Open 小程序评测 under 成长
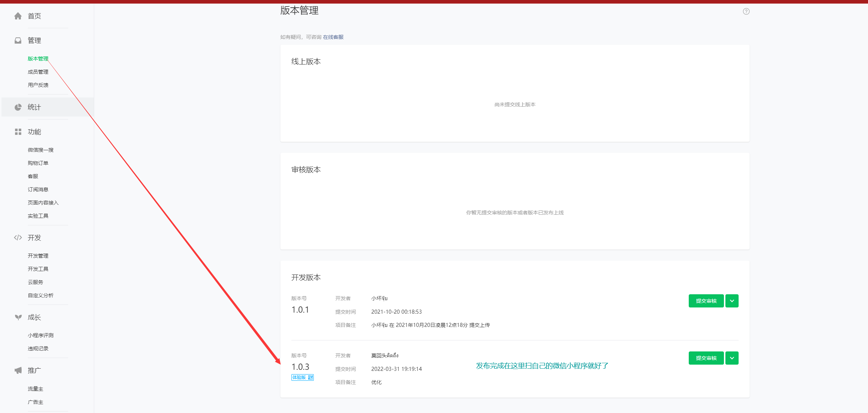The width and height of the screenshot is (868, 413). pyautogui.click(x=41, y=335)
